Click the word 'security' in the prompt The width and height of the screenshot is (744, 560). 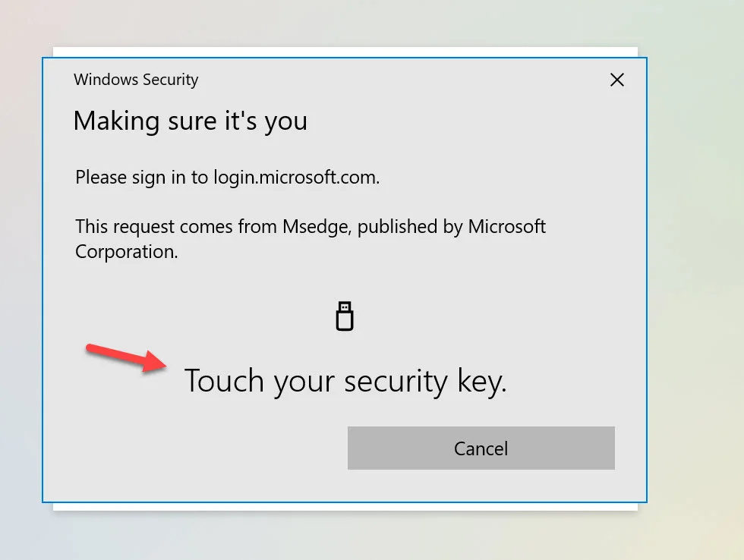[396, 381]
